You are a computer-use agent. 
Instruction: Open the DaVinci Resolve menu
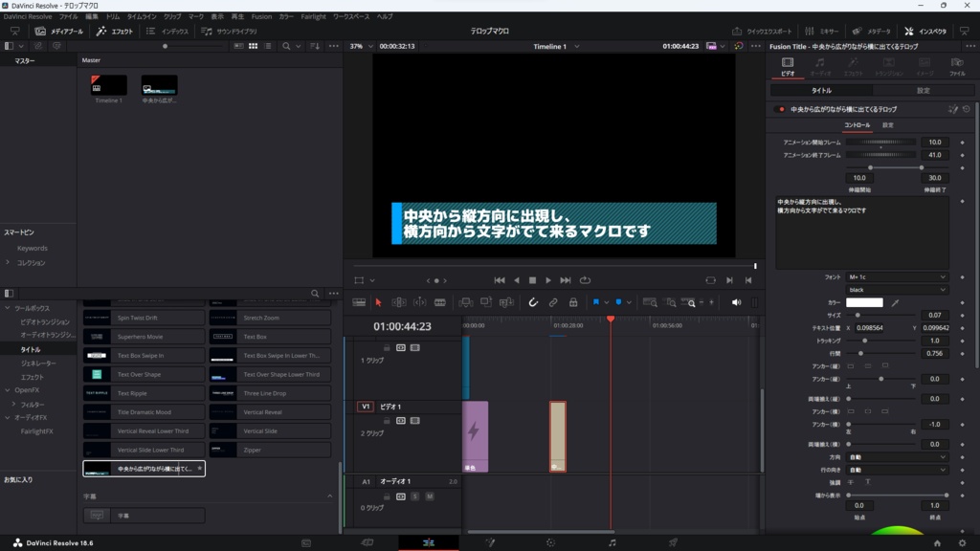click(28, 17)
